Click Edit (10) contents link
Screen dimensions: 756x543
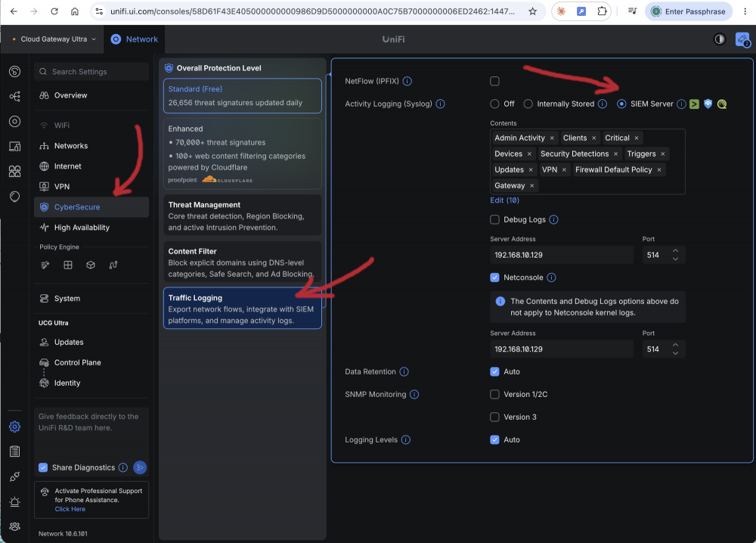pos(504,200)
